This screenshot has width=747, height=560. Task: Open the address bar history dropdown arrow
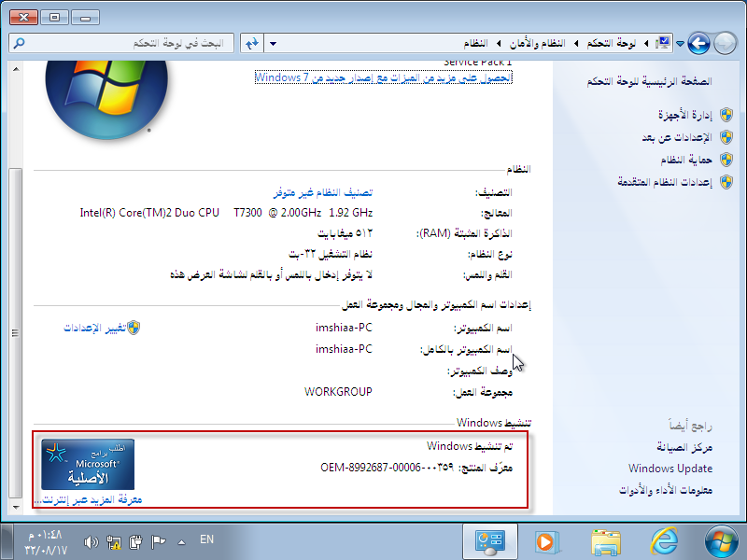coord(273,44)
